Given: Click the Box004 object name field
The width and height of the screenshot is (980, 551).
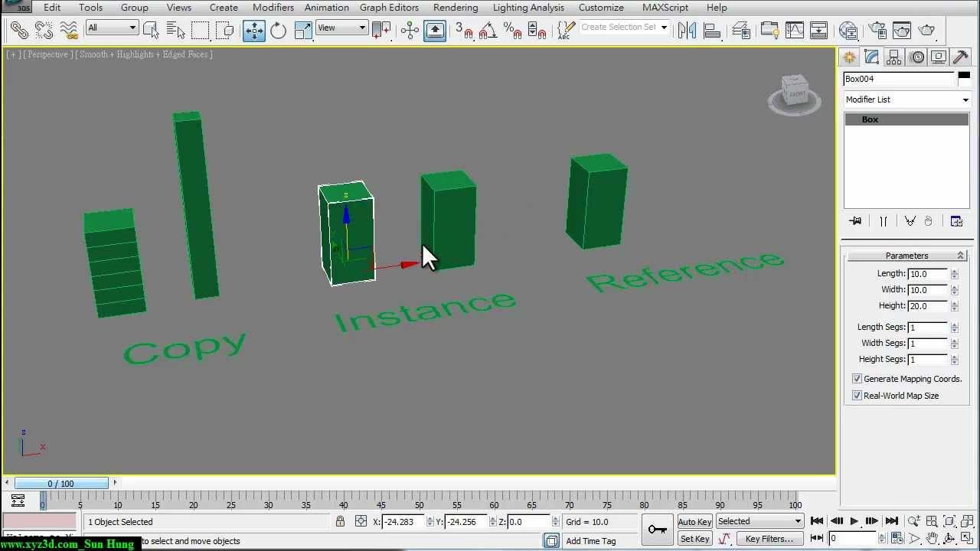Looking at the screenshot, I should [x=899, y=79].
